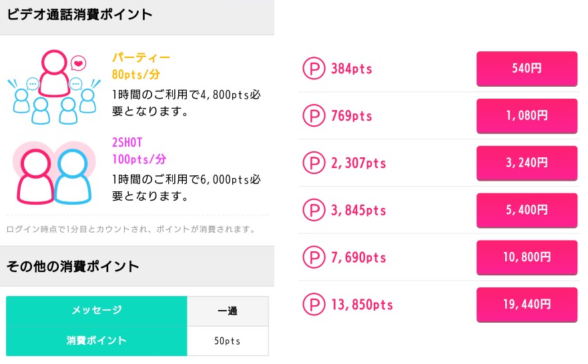Choose the 10,800円 point package
588x364 pixels.
(527, 257)
